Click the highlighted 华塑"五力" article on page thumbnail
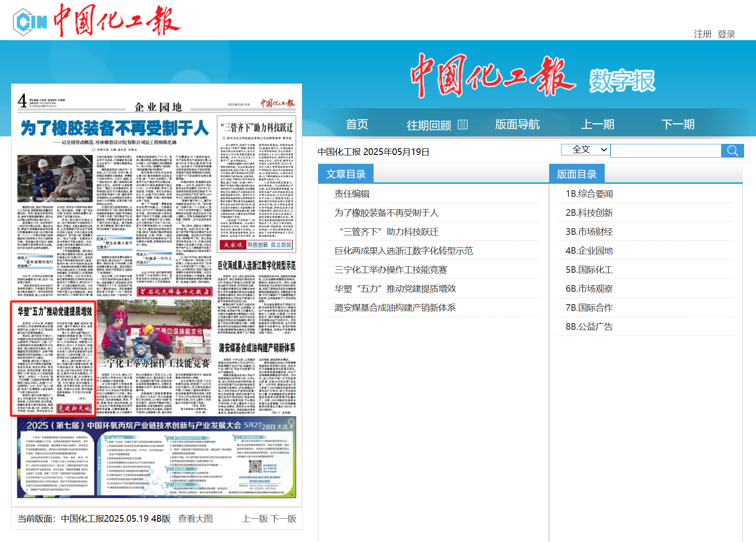Image resolution: width=756 pixels, height=542 pixels. tap(53, 358)
